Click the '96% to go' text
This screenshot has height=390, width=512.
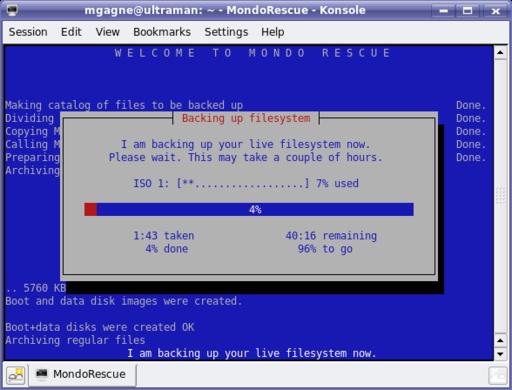(x=325, y=249)
